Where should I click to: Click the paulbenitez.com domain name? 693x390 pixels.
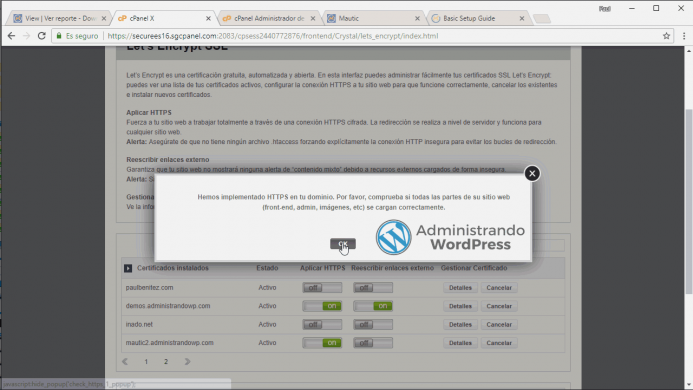point(149,287)
